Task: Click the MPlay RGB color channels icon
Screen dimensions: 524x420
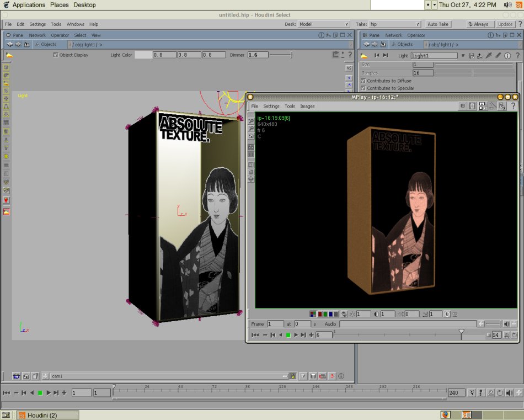Action: pyautogui.click(x=312, y=314)
